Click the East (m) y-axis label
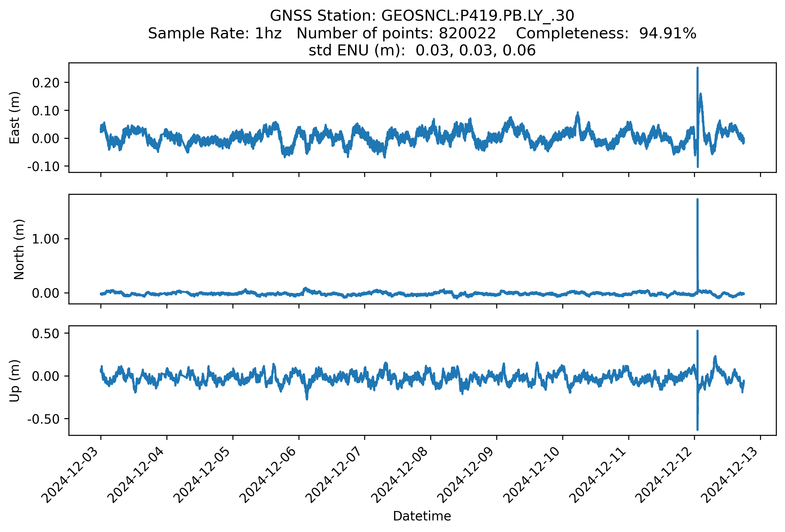The width and height of the screenshot is (785, 532). [15, 117]
